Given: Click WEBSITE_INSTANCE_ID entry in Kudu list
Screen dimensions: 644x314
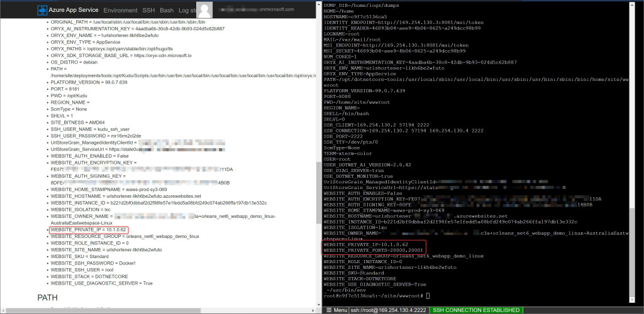Looking at the screenshot, I should pyautogui.click(x=159, y=203).
